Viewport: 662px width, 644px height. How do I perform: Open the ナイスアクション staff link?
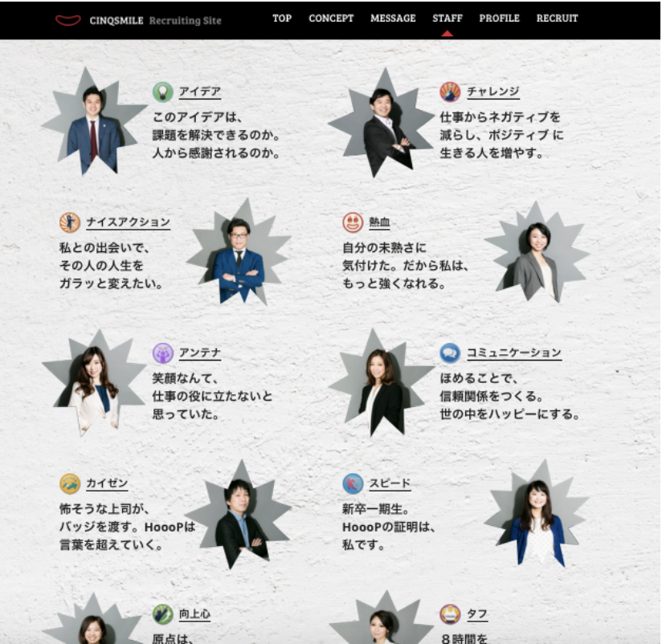pyautogui.click(x=129, y=222)
